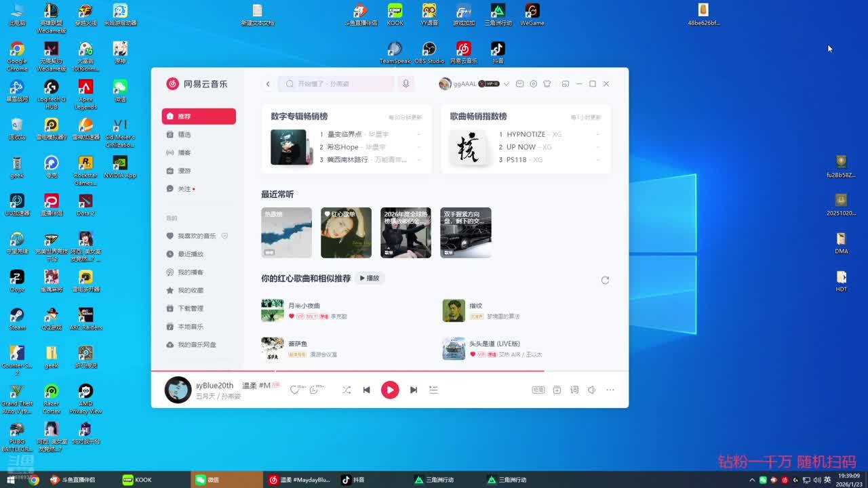Open the current playlist queue icon
Image resolution: width=868 pixels, height=488 pixels.
[x=433, y=390]
